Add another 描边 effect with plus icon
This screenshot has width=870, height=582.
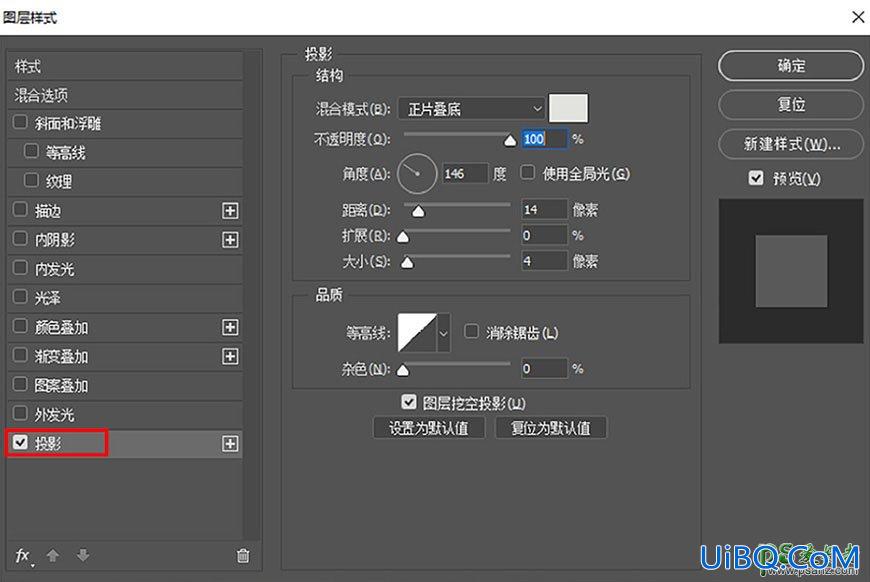click(230, 211)
